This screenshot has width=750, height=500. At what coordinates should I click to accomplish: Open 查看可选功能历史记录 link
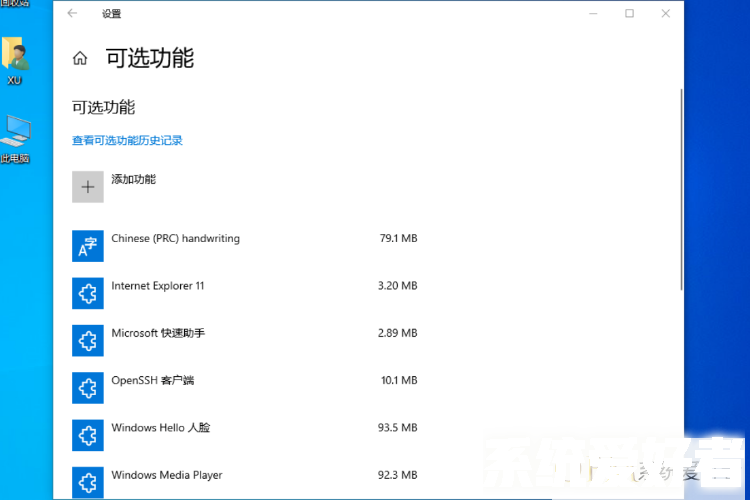pos(127,141)
